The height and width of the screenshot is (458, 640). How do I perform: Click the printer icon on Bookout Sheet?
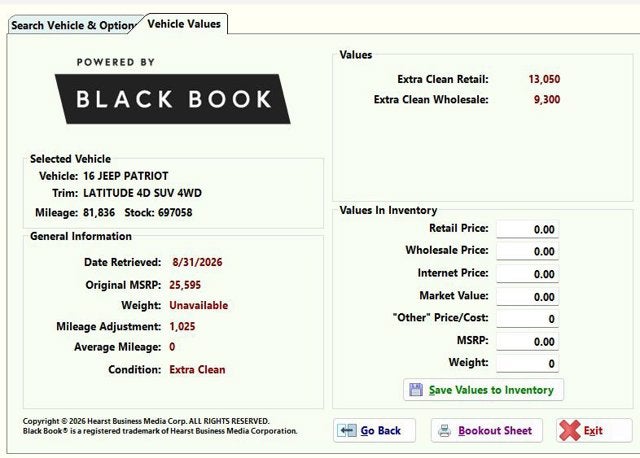[444, 431]
